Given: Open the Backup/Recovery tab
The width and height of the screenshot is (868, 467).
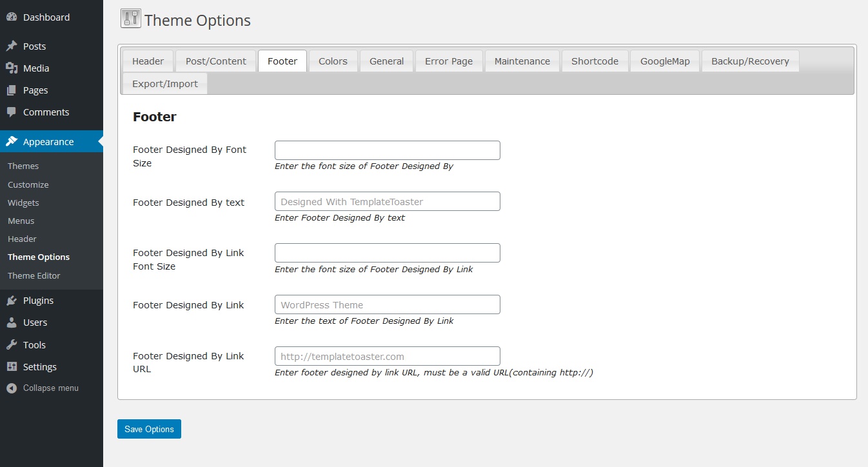Looking at the screenshot, I should click(x=750, y=61).
